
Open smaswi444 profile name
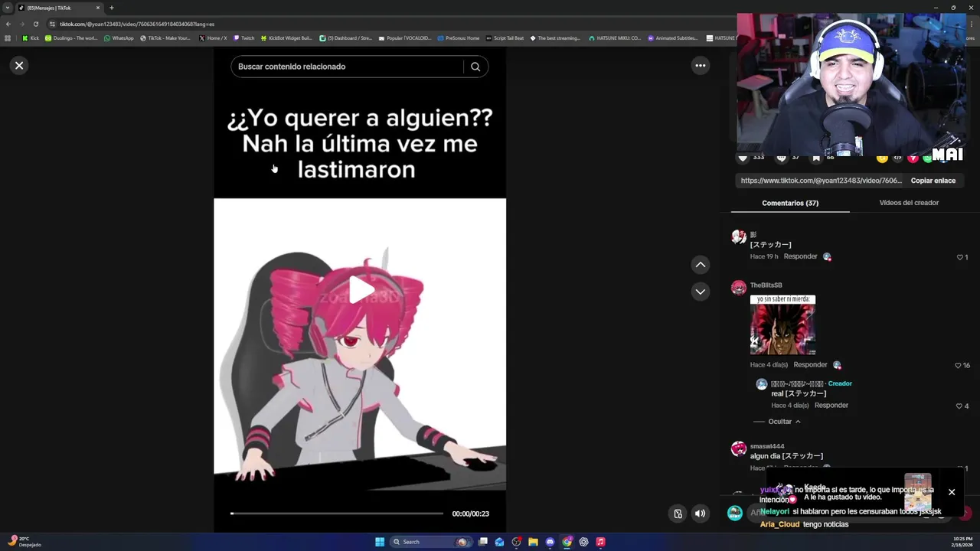point(767,446)
